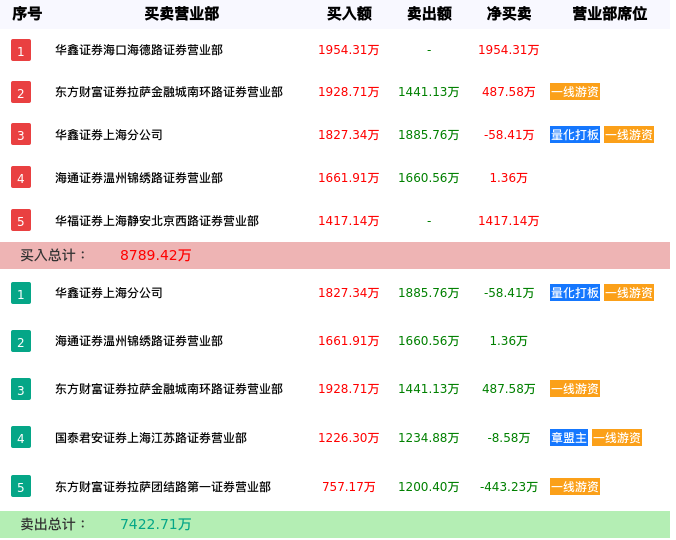
Task: Click green rank badge 3
Action: (21, 389)
